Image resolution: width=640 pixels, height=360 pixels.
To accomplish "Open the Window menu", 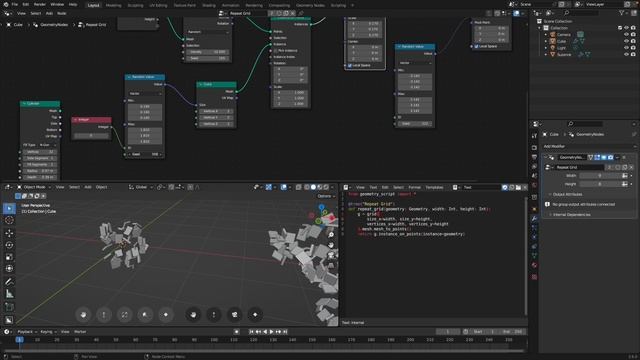I will click(x=57, y=4).
